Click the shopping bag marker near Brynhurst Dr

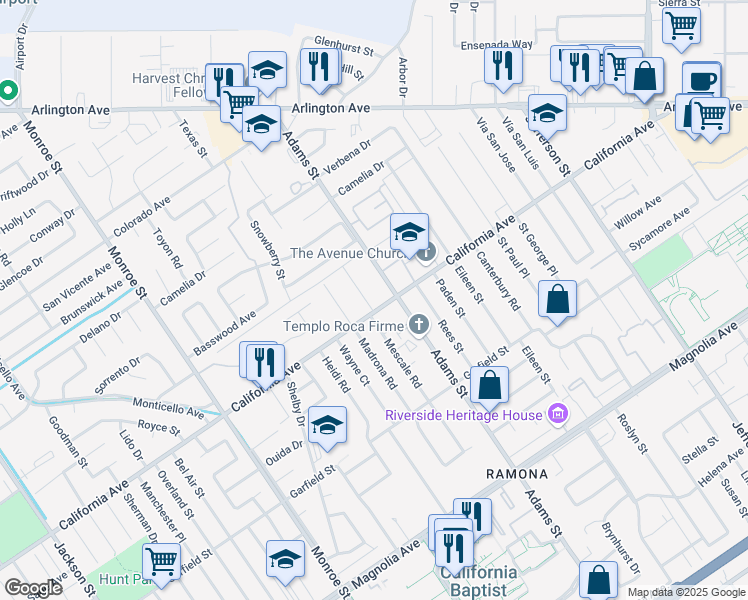(x=598, y=581)
